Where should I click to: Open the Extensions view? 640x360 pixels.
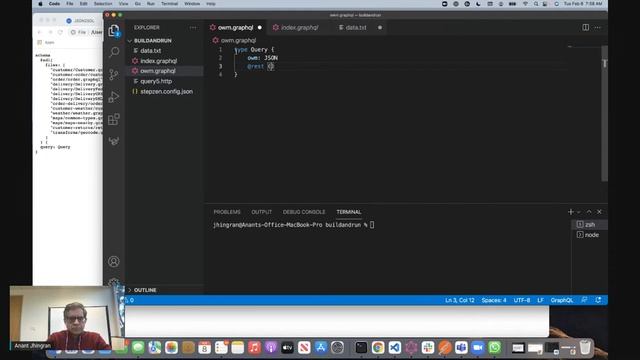click(114, 119)
